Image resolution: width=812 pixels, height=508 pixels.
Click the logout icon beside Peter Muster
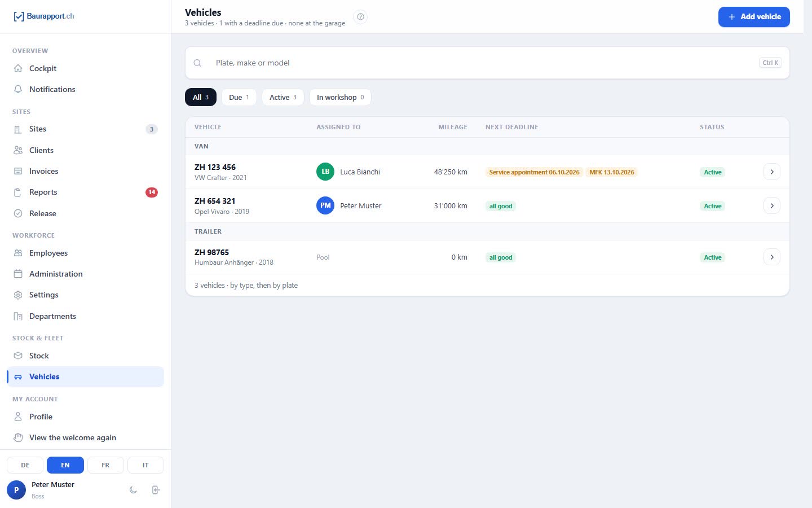click(x=156, y=490)
